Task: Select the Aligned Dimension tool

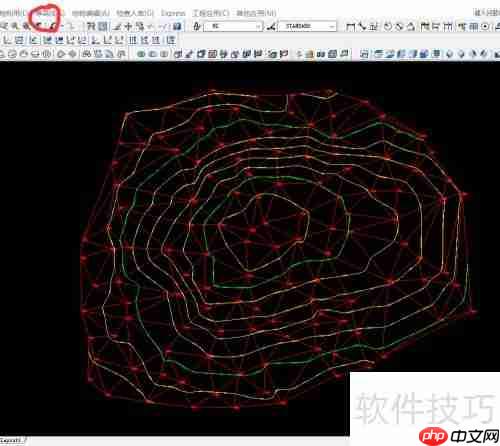Action: coord(362,26)
